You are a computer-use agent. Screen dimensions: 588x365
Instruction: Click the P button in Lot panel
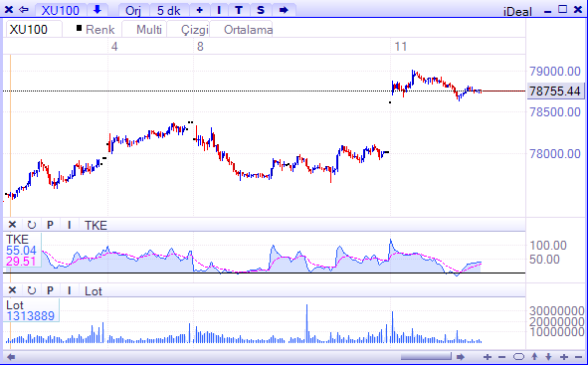coord(50,290)
